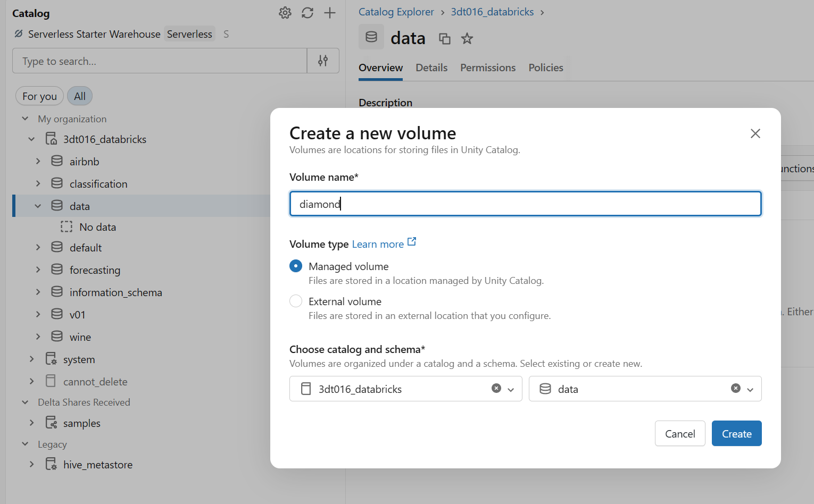Expand the hive_metastore catalog
The image size is (814, 504).
pyautogui.click(x=31, y=464)
